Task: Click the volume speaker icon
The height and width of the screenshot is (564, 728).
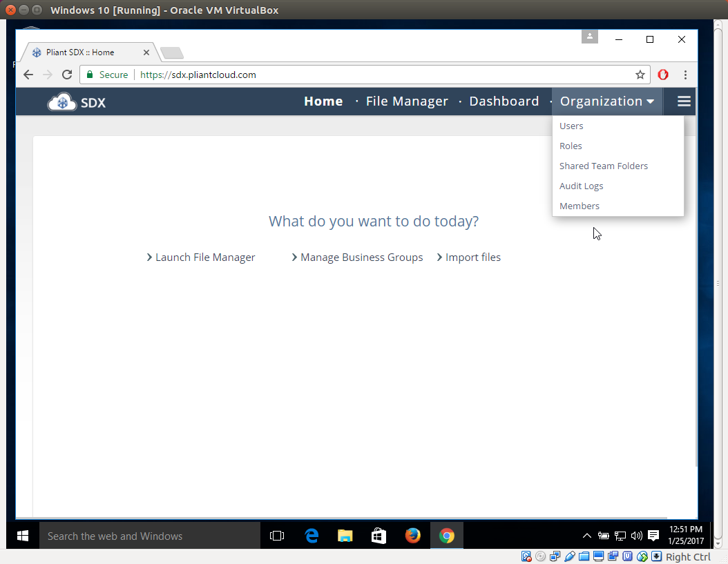Action: pos(637,536)
